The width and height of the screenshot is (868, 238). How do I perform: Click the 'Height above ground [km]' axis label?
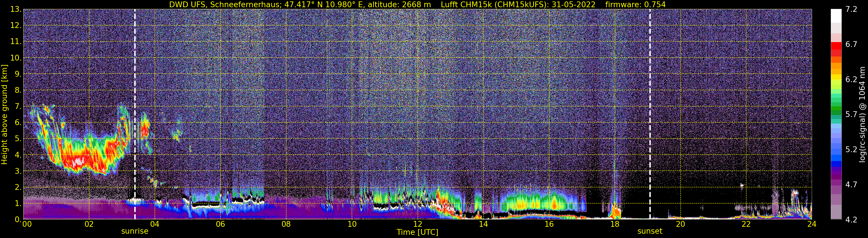[4, 115]
